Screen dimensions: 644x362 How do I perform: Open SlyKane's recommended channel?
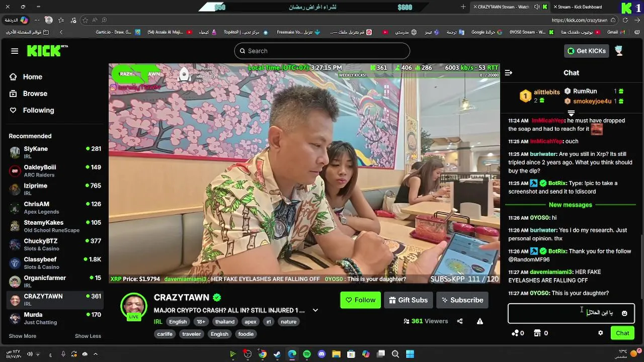(55, 152)
